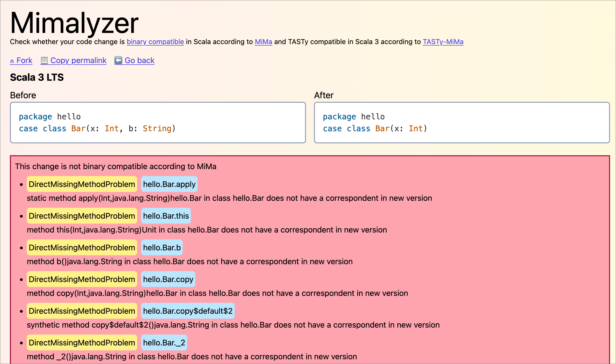Image resolution: width=616 pixels, height=364 pixels.
Task: Click the Scala 3 LTS heading
Action: pos(37,77)
